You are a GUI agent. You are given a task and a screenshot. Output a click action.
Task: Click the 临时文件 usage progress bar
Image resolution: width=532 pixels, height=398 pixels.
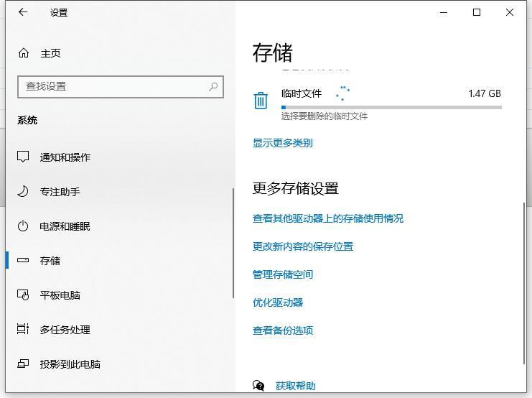coord(391,107)
